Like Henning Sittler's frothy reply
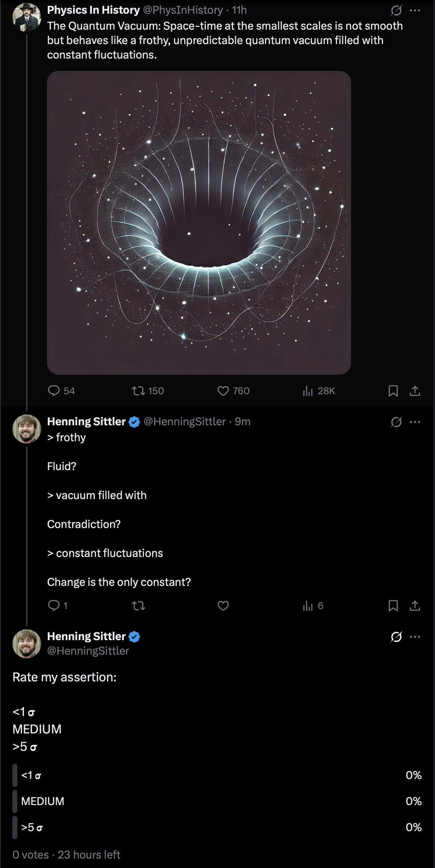 223,605
